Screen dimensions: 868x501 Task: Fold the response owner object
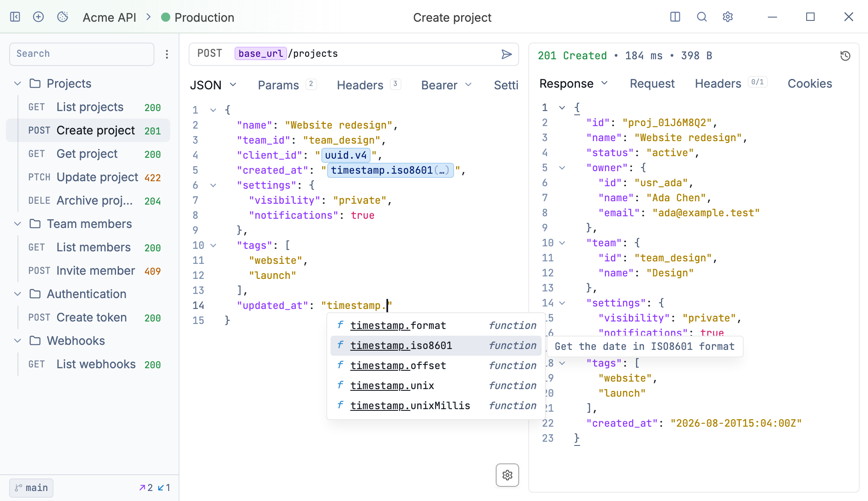562,168
